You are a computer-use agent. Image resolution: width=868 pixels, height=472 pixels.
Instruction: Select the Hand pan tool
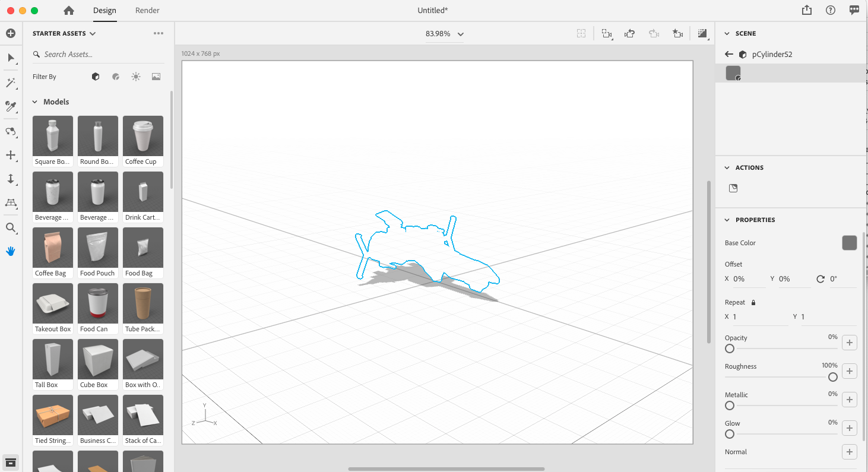11,251
